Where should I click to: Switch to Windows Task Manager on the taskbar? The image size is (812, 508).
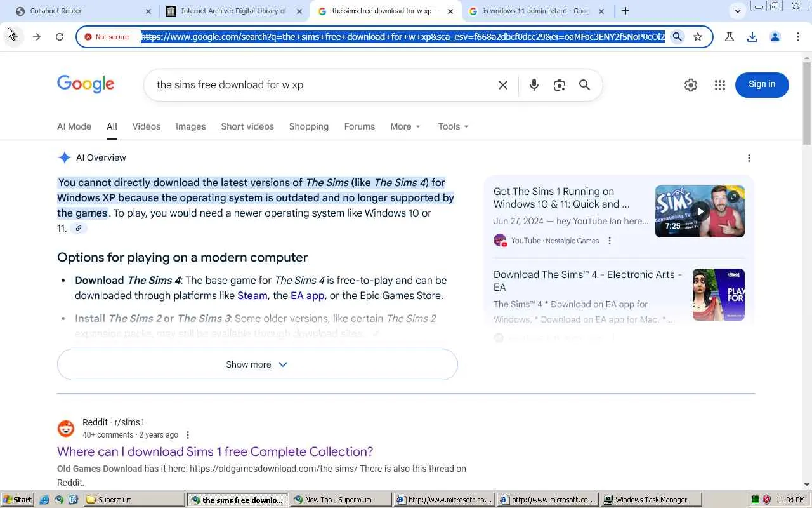pos(652,500)
